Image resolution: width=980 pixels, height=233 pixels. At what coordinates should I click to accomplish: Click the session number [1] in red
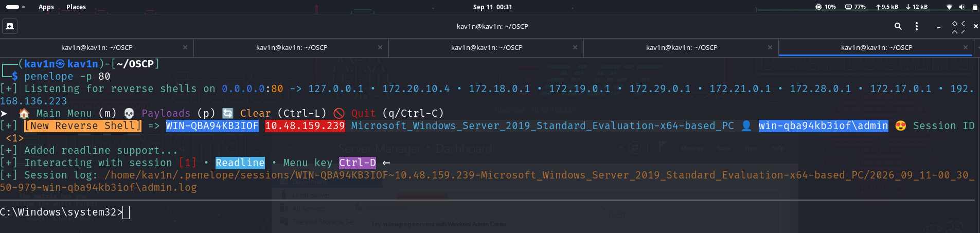pyautogui.click(x=187, y=163)
